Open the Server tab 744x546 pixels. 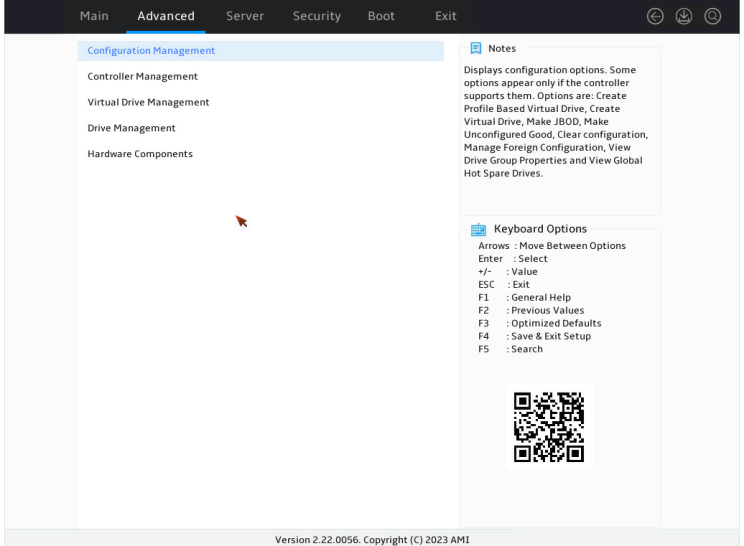(x=245, y=16)
